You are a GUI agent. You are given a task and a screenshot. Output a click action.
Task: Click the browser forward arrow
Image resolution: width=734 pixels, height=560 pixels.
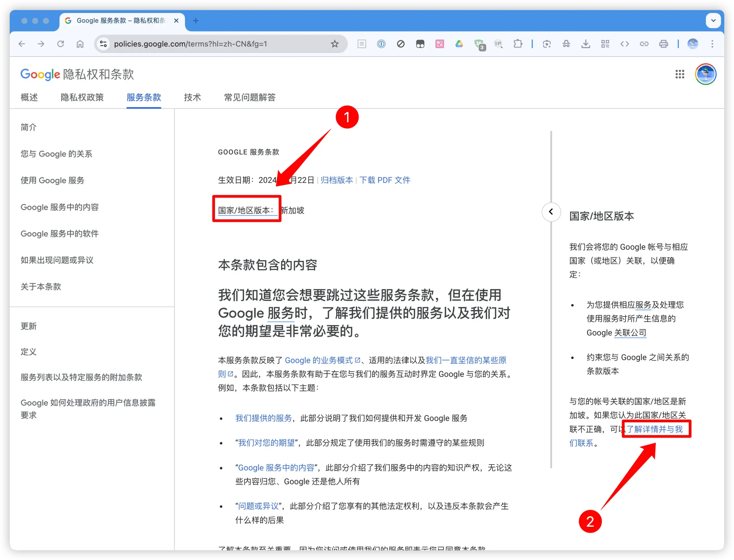pos(41,44)
